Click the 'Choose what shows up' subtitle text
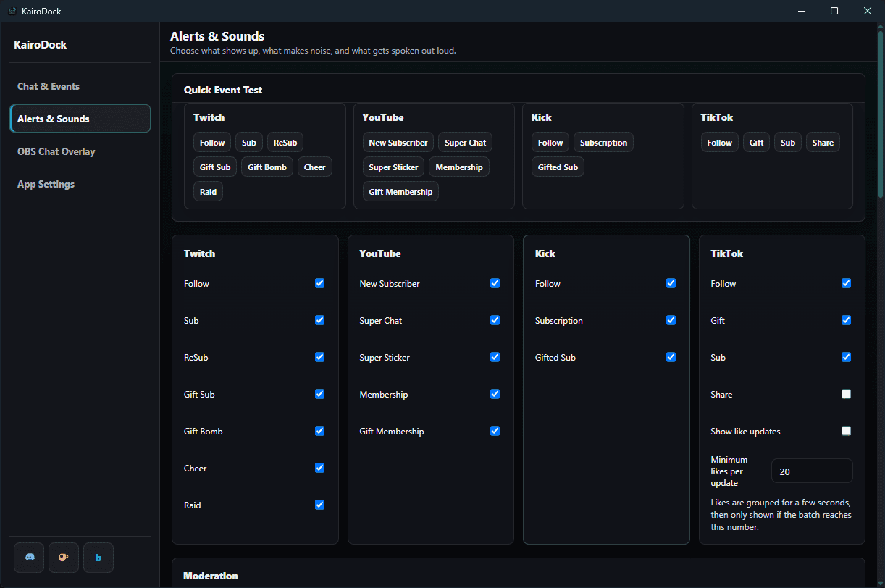Viewport: 885px width, 588px height. coord(313,51)
